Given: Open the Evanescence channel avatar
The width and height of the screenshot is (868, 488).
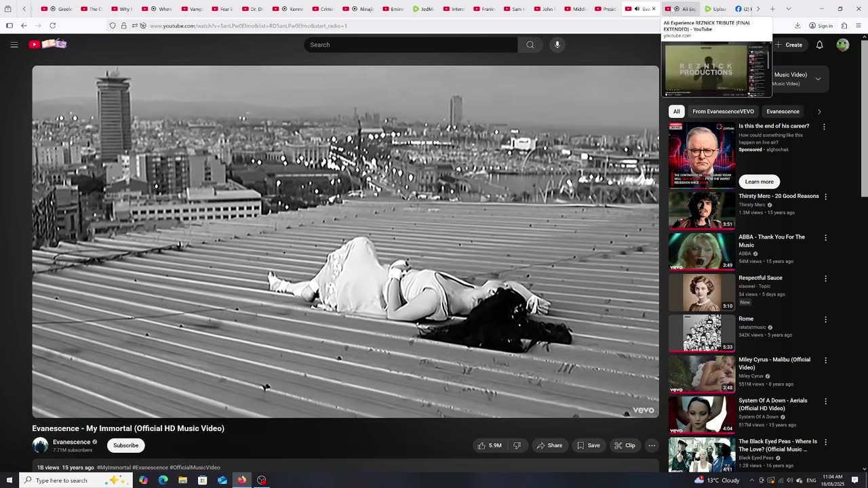Looking at the screenshot, I should click(x=40, y=445).
